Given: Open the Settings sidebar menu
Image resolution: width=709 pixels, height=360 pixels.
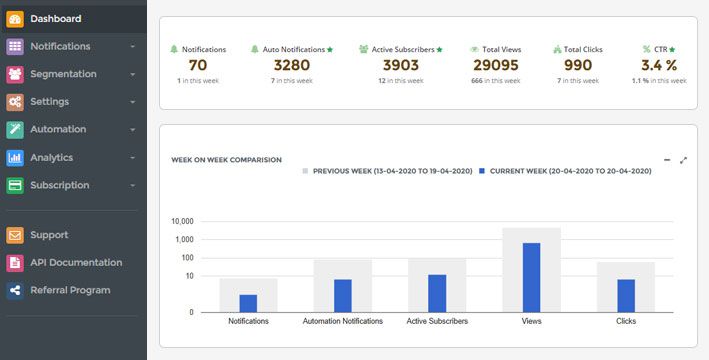Looking at the screenshot, I should pos(73,102).
